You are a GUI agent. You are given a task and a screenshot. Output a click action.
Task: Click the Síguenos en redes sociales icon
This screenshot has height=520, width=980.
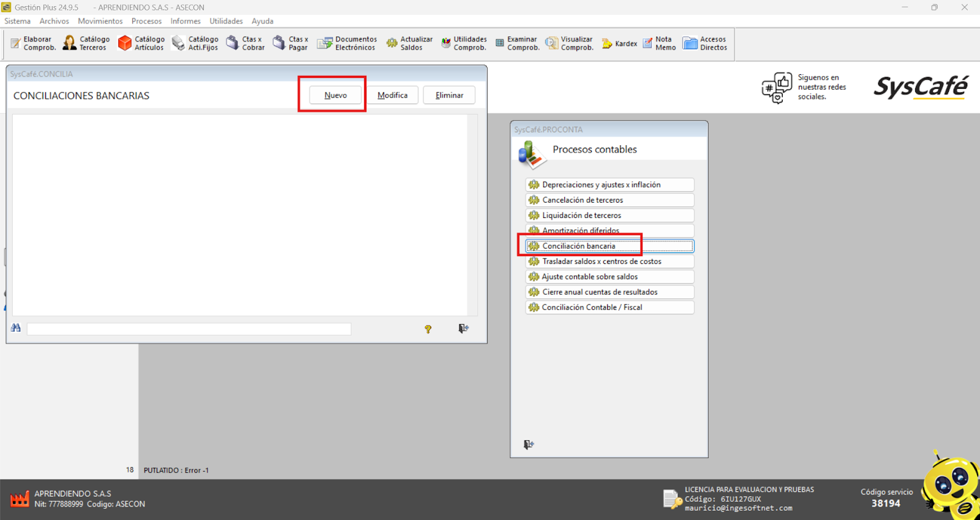point(777,88)
